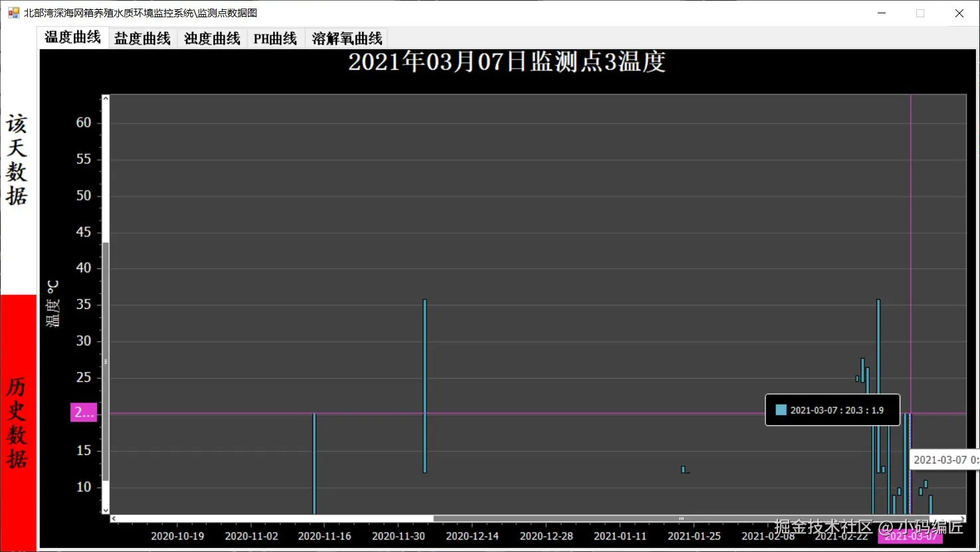Viewport: 980px width, 552px height.
Task: Click the 2020-12-28 axis date label
Action: [x=546, y=536]
